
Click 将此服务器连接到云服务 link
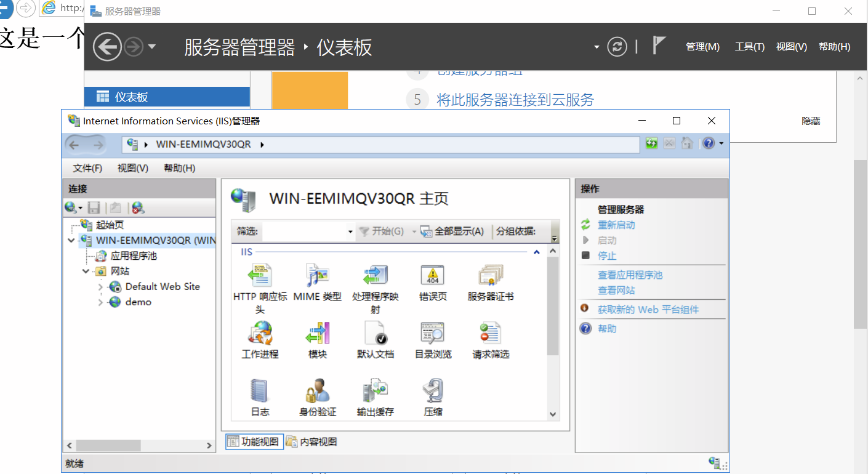click(x=515, y=100)
